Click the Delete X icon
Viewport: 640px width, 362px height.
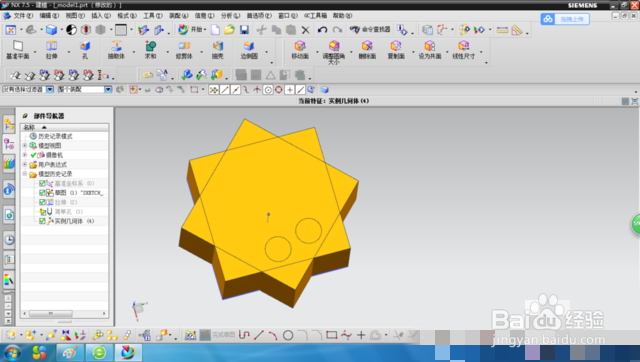[305, 30]
